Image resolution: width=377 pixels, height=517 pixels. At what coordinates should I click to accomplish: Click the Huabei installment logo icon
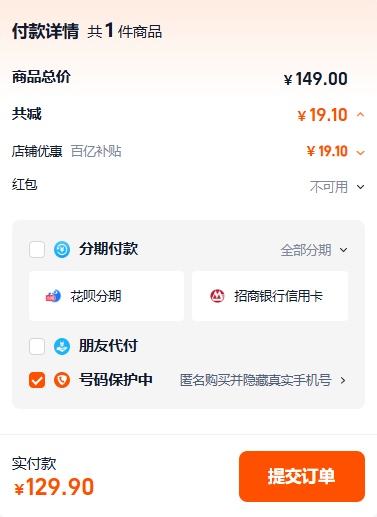(53, 296)
